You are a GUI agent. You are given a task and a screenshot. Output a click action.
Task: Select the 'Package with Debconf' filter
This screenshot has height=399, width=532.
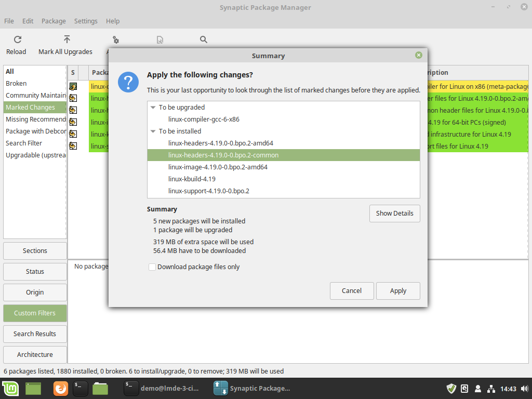[x=35, y=131]
